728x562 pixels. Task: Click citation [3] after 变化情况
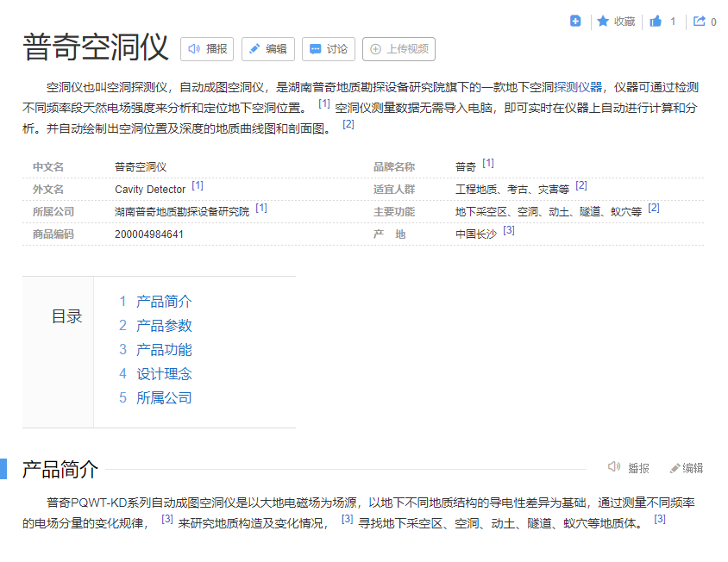click(348, 519)
